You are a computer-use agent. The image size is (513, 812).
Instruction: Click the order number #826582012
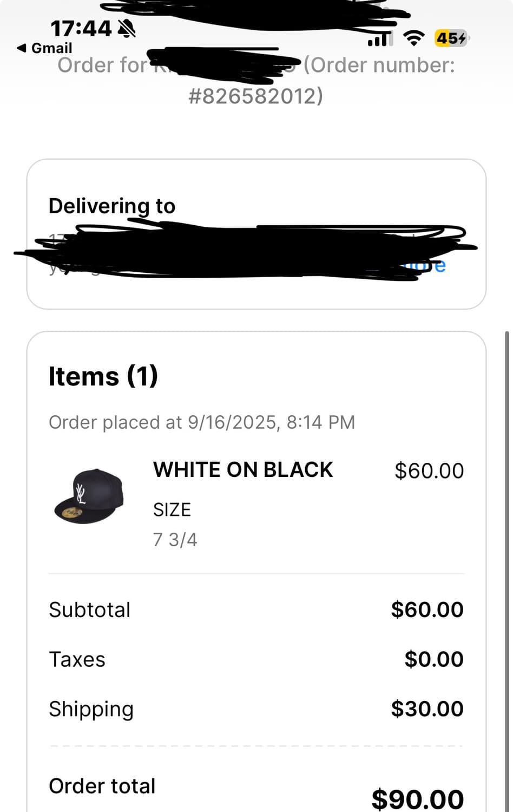tap(255, 96)
